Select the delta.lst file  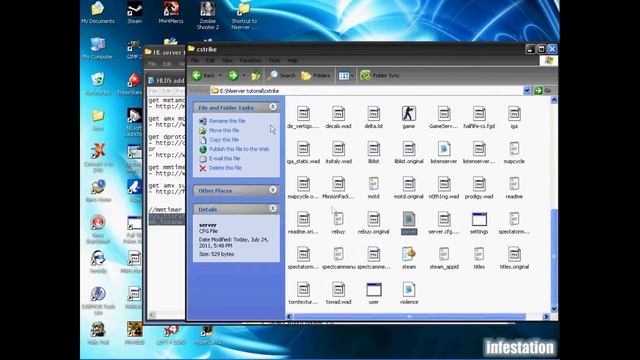(x=373, y=118)
